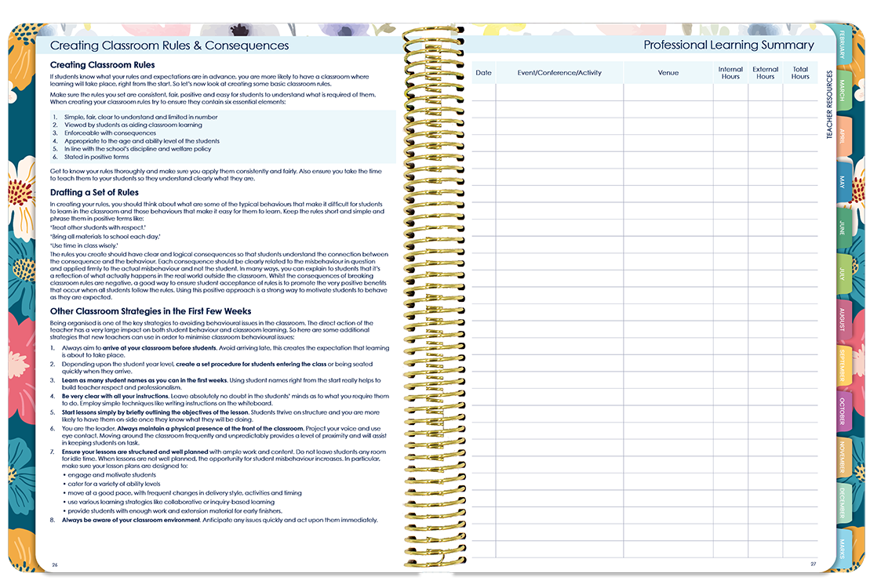Click the Internal Hours column header
The image size is (892, 588).
coord(730,72)
